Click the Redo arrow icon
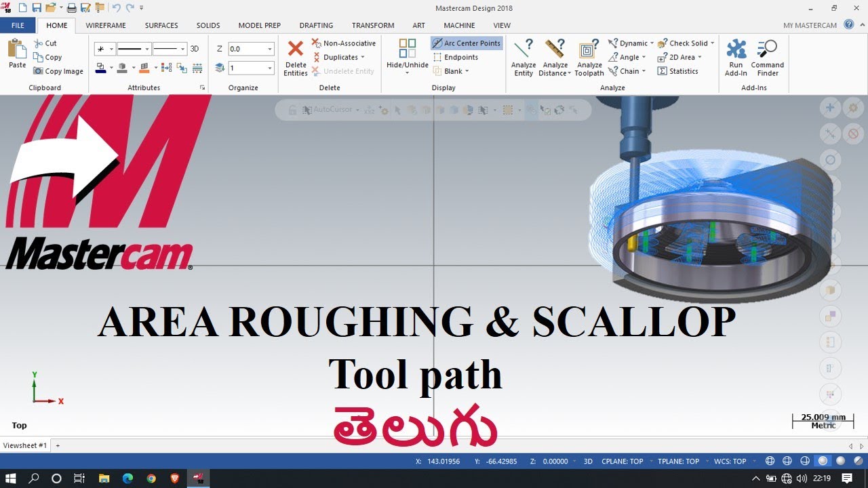Screen dimensions: 868x488 [130, 8]
